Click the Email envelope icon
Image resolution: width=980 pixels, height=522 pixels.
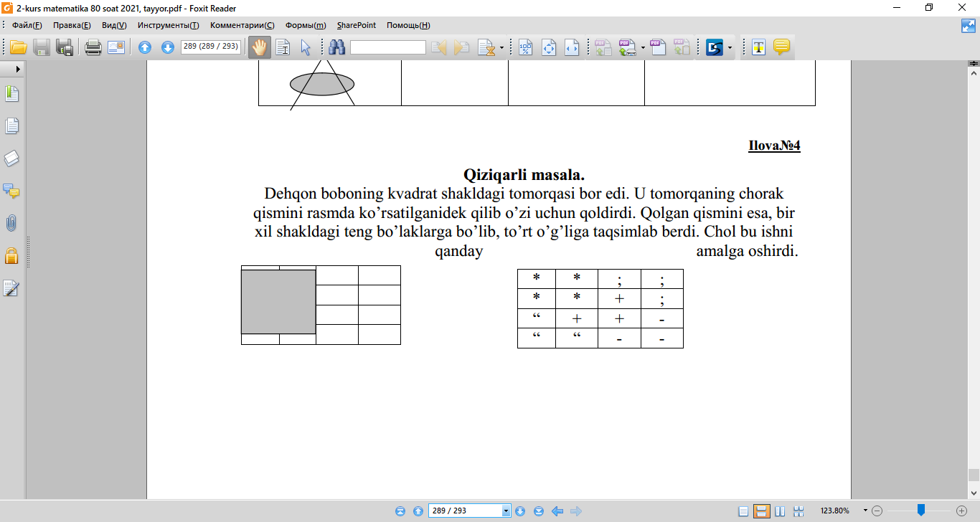116,48
